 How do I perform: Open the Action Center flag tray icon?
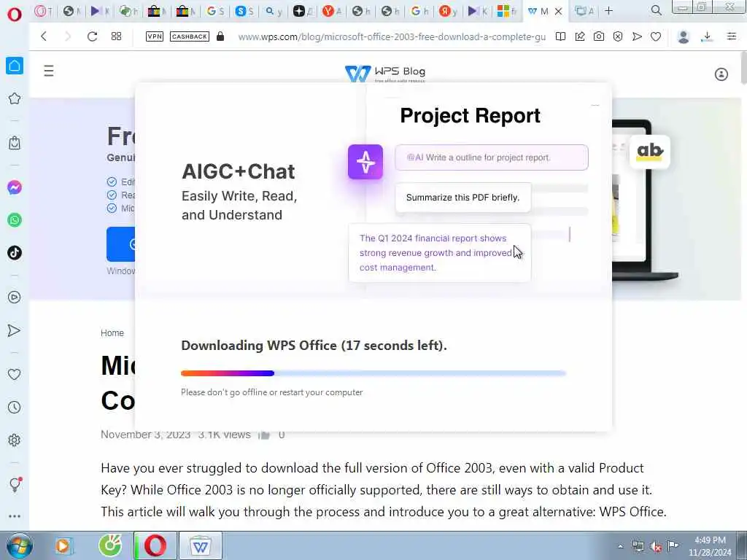point(673,546)
